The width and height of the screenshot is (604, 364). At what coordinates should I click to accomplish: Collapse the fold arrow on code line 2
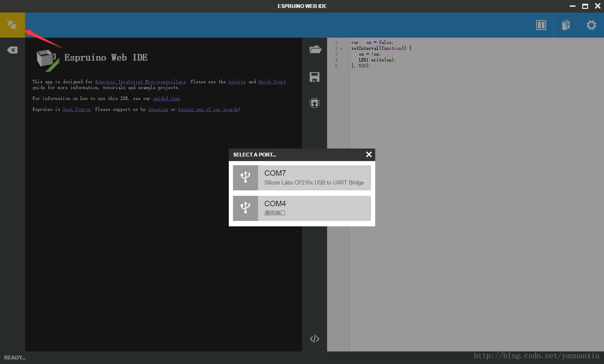point(341,49)
